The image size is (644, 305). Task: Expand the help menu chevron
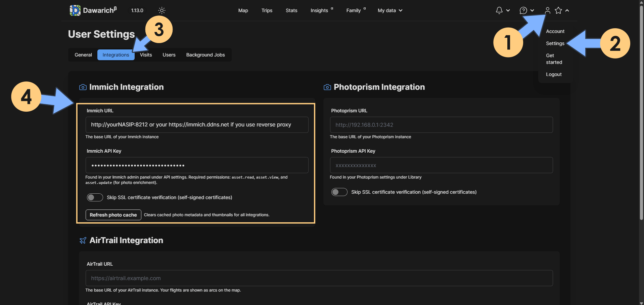click(x=532, y=10)
